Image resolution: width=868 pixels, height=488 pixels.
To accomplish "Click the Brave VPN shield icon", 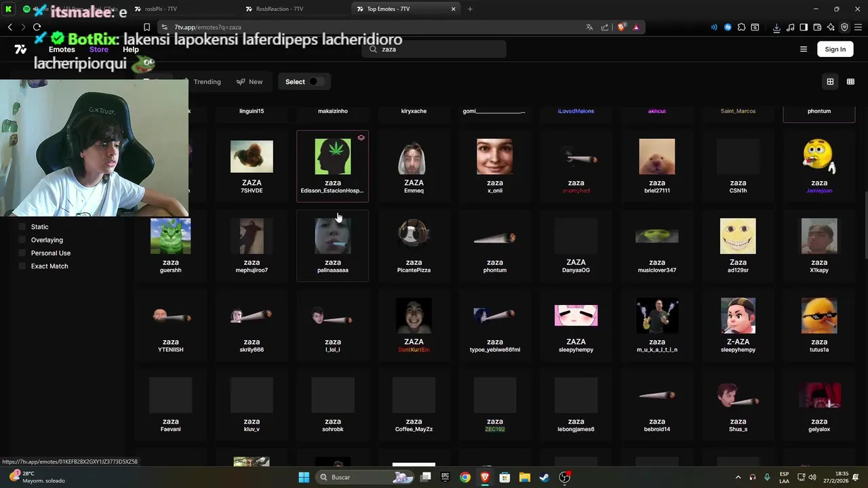I will pos(844,27).
